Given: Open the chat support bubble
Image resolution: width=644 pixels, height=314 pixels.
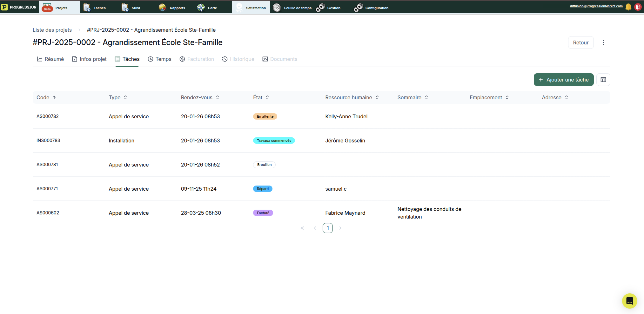Looking at the screenshot, I should [629, 301].
